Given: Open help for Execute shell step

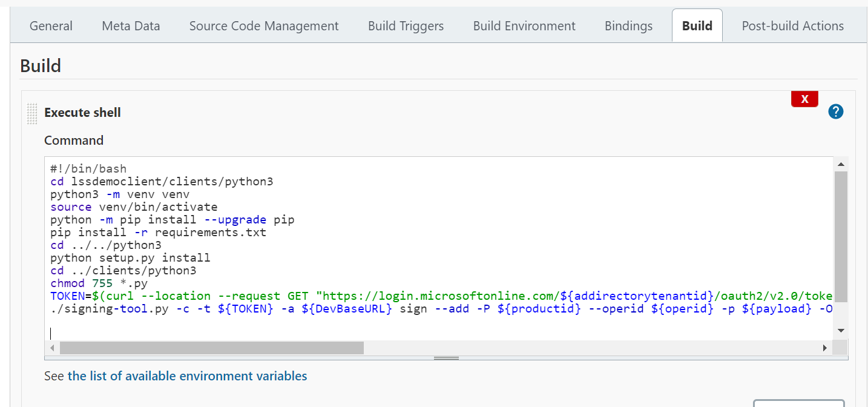Looking at the screenshot, I should pyautogui.click(x=835, y=111).
